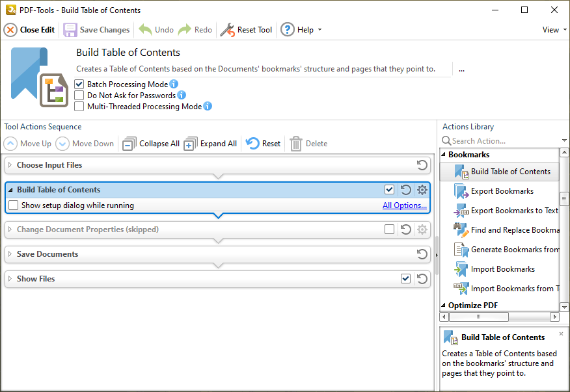Select Export Bookmarks to Text action
This screenshot has width=570, height=392.
pyautogui.click(x=508, y=211)
